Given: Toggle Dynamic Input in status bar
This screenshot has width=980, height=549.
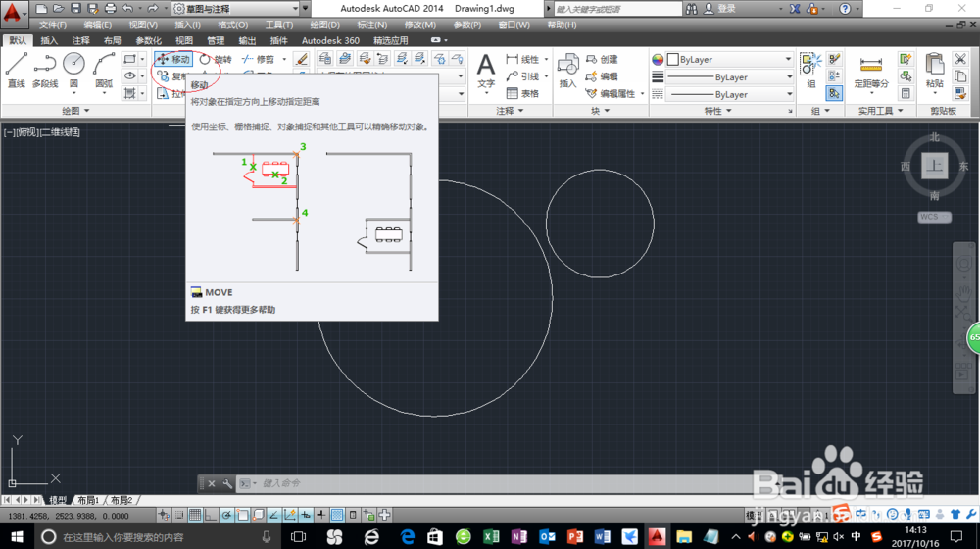Looking at the screenshot, I should pos(305,516).
